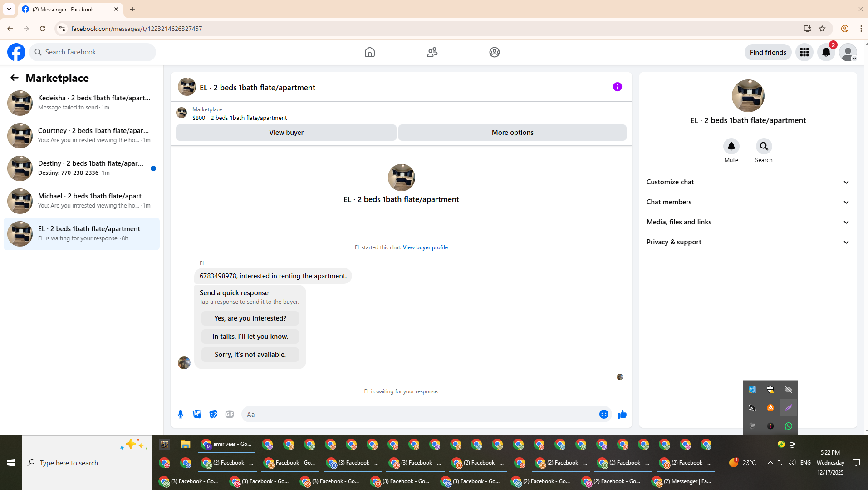Focus the Search Facebook box
The height and width of the screenshot is (490, 868).
pos(93,52)
